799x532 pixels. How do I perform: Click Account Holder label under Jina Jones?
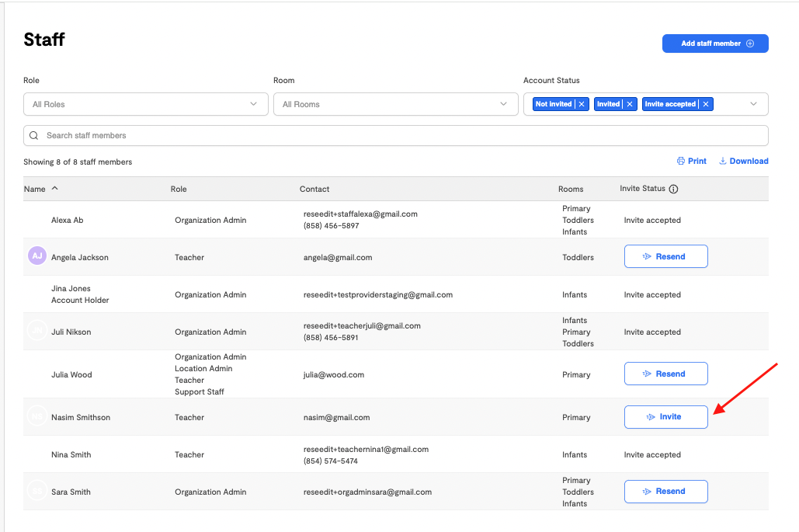80,300
